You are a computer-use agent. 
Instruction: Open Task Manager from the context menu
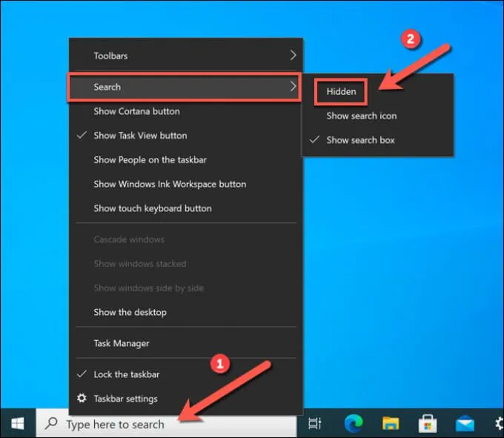[x=186, y=344]
